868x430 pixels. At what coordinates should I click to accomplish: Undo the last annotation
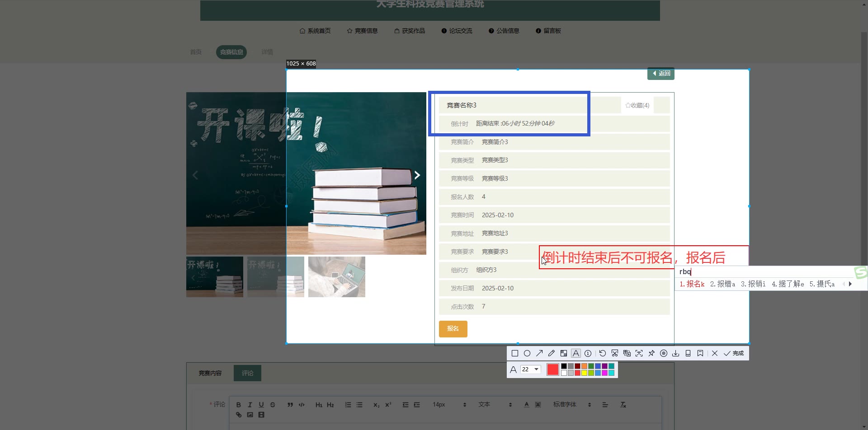[603, 353]
